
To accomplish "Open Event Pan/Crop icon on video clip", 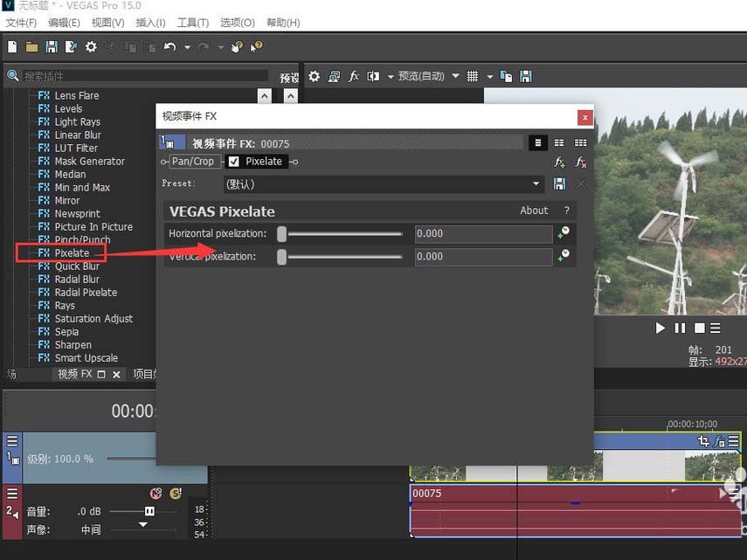I will tap(703, 442).
